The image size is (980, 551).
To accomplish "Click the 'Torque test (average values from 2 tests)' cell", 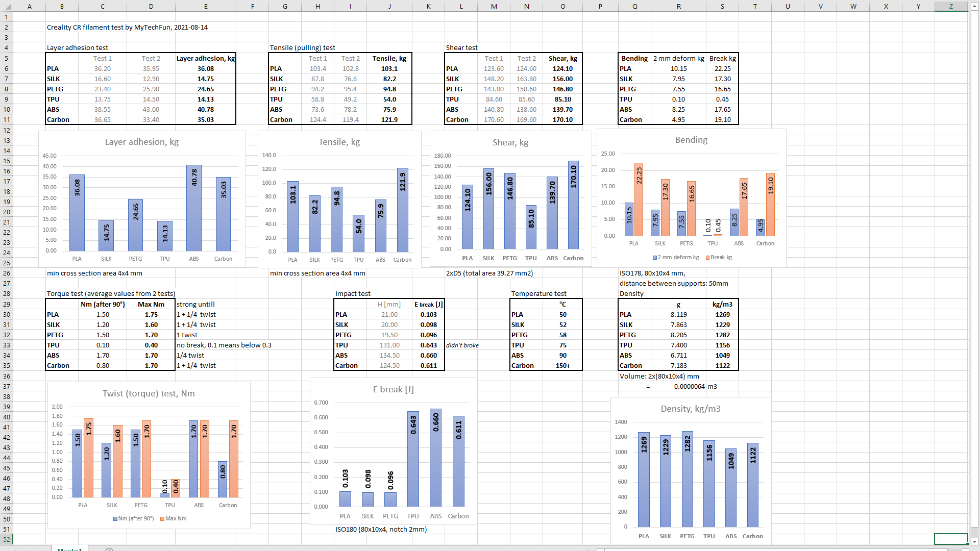I will click(x=111, y=294).
